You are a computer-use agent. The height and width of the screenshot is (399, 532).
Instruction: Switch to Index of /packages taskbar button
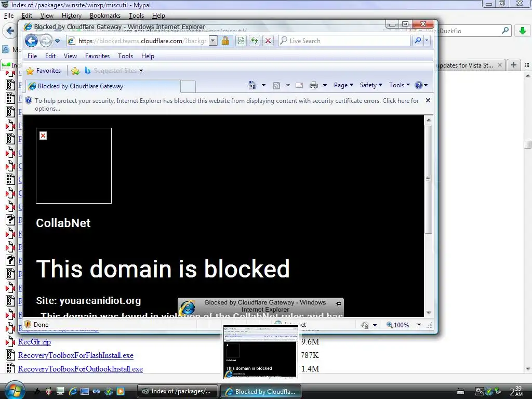point(178,391)
